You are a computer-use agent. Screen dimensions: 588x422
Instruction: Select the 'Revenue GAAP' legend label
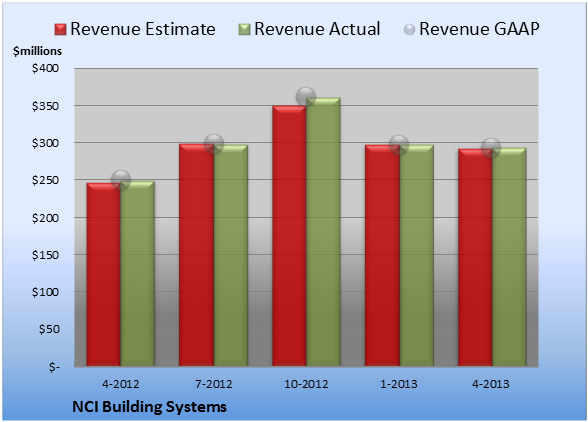coord(479,29)
